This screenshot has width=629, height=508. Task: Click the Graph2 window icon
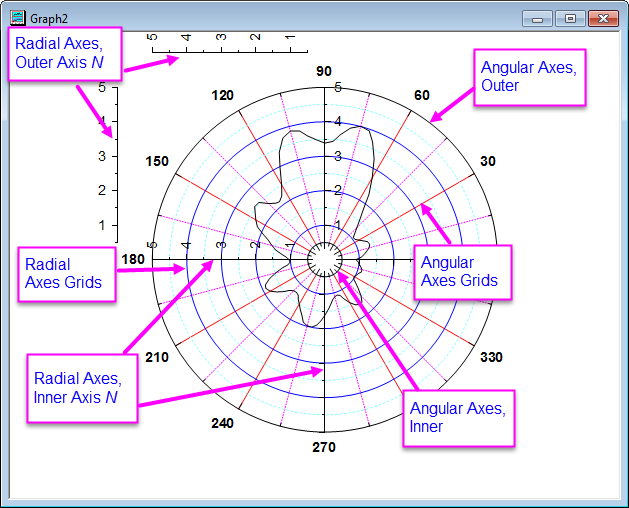(17, 17)
